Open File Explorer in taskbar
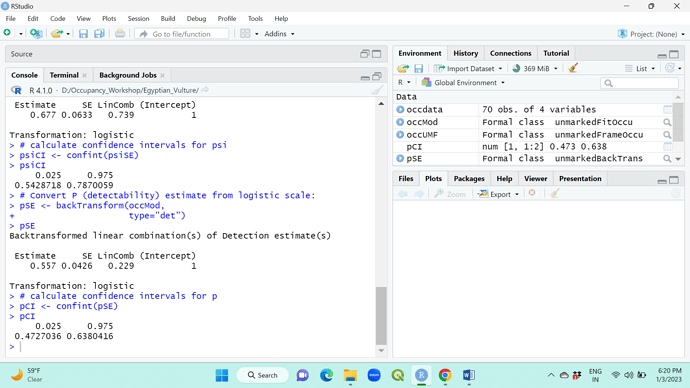 [x=350, y=375]
